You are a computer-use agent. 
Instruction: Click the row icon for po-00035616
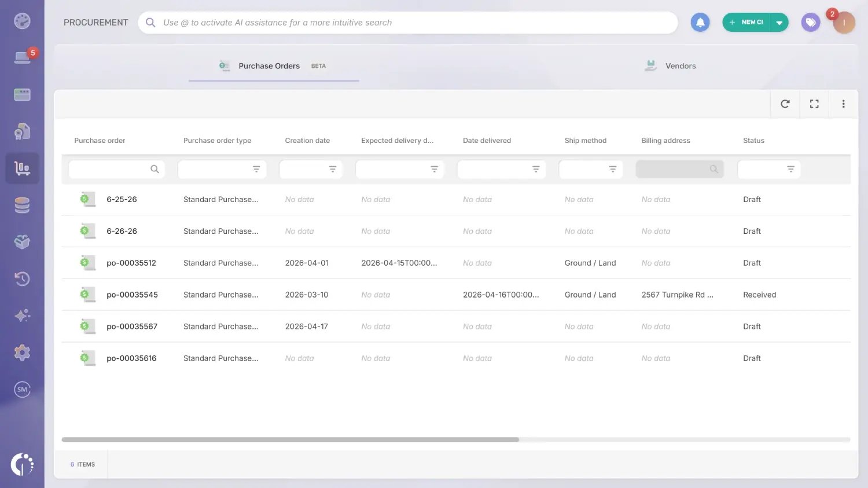coord(87,358)
